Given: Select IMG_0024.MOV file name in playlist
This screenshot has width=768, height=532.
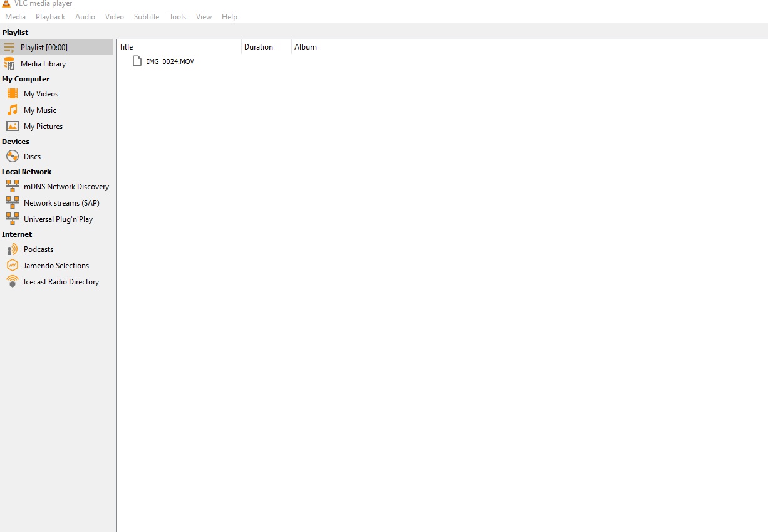Looking at the screenshot, I should pos(170,61).
